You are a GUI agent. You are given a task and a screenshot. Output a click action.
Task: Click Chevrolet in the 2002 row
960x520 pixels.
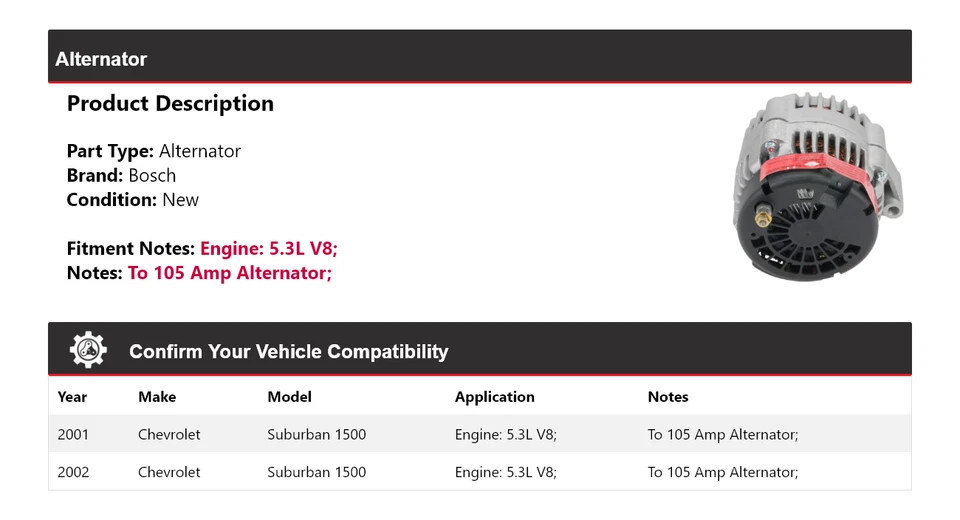[169, 472]
